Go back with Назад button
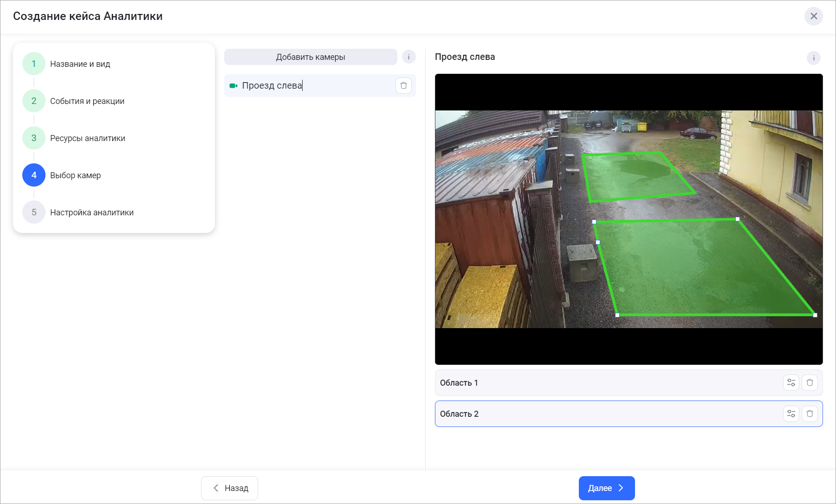Screen dimensions: 836x504 tap(230, 488)
